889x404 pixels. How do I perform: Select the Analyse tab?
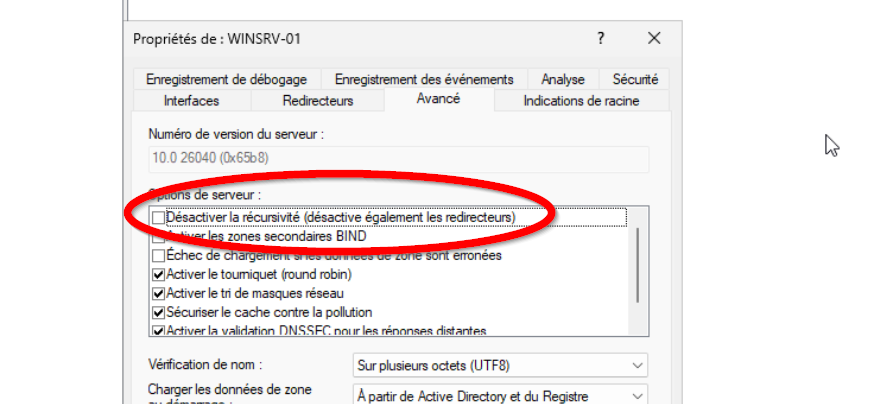click(x=563, y=79)
